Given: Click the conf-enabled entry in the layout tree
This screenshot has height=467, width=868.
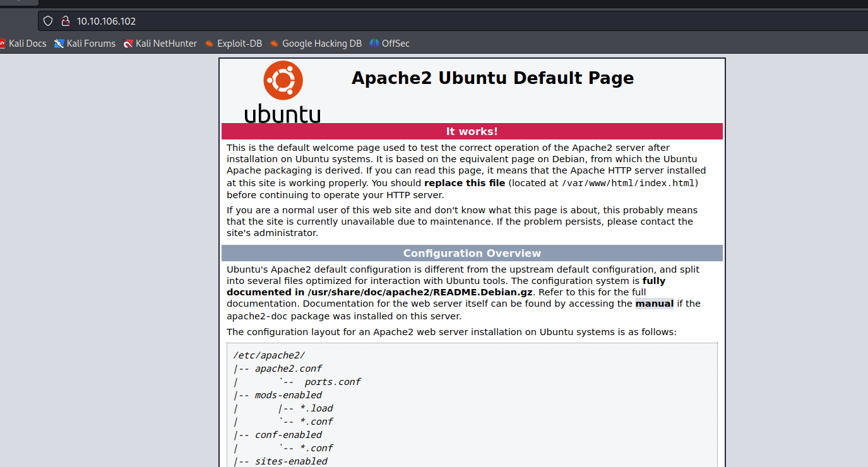Looking at the screenshot, I should (x=288, y=435).
